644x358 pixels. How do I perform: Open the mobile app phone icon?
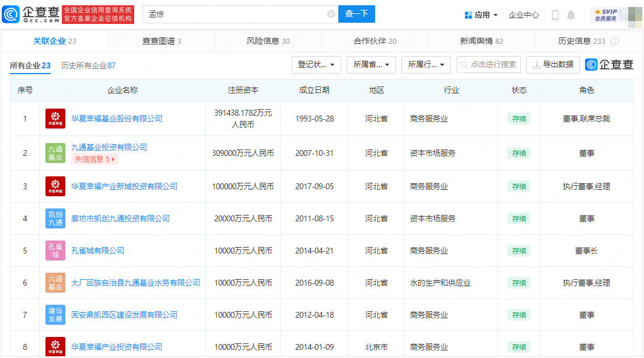[x=555, y=15]
